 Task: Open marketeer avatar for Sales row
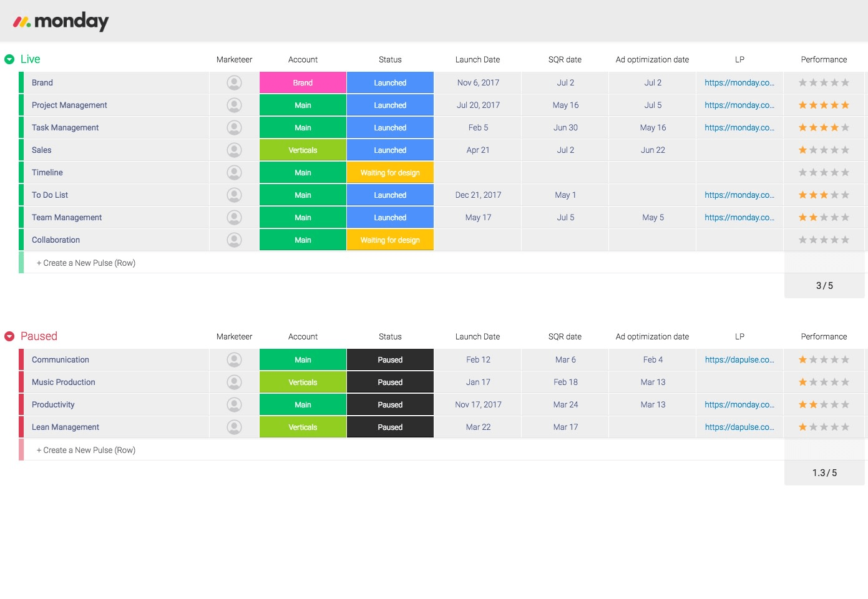click(x=234, y=150)
